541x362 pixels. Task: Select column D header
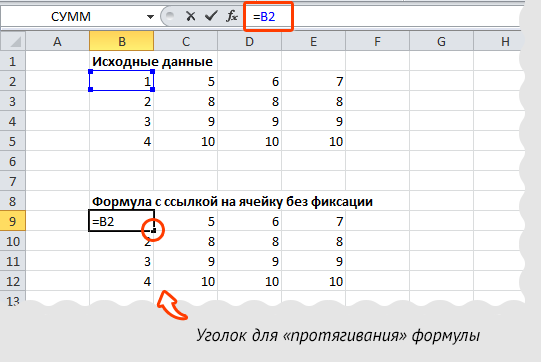[249, 41]
